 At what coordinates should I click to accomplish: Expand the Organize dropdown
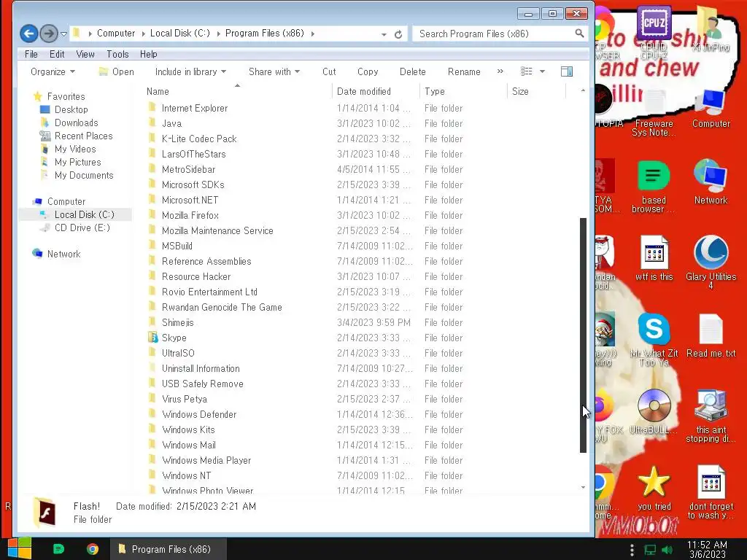coord(53,72)
